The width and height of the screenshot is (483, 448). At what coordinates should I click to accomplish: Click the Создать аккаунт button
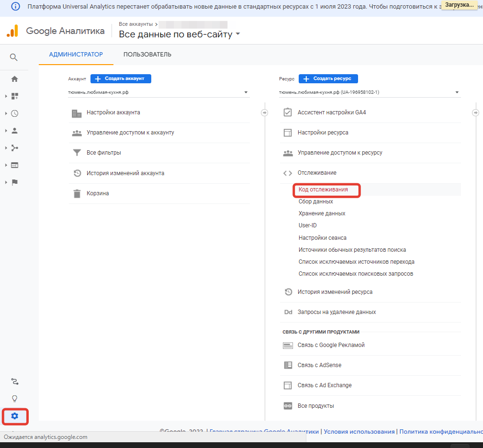pos(121,79)
